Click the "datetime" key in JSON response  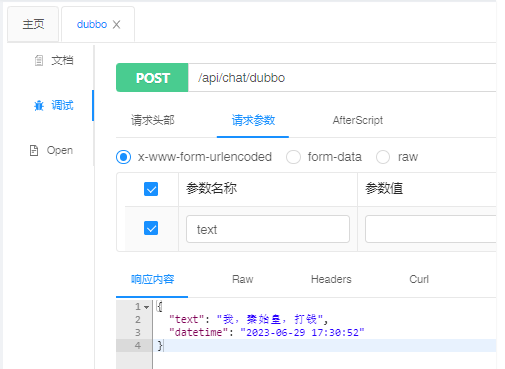198,332
